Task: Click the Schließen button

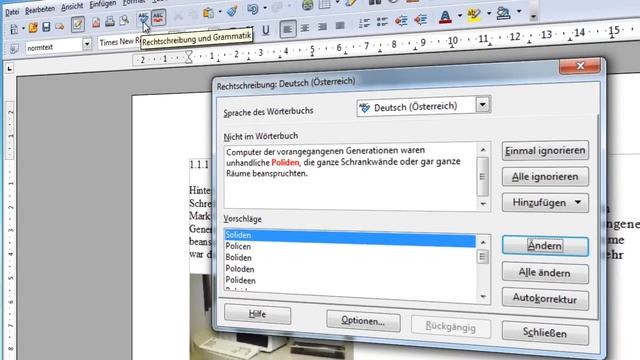Action: (545, 333)
